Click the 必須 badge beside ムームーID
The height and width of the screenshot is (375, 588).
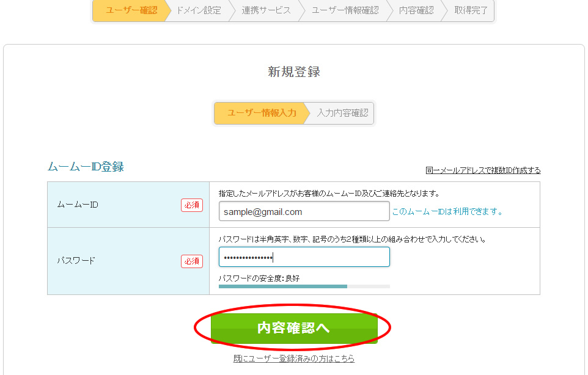(193, 205)
